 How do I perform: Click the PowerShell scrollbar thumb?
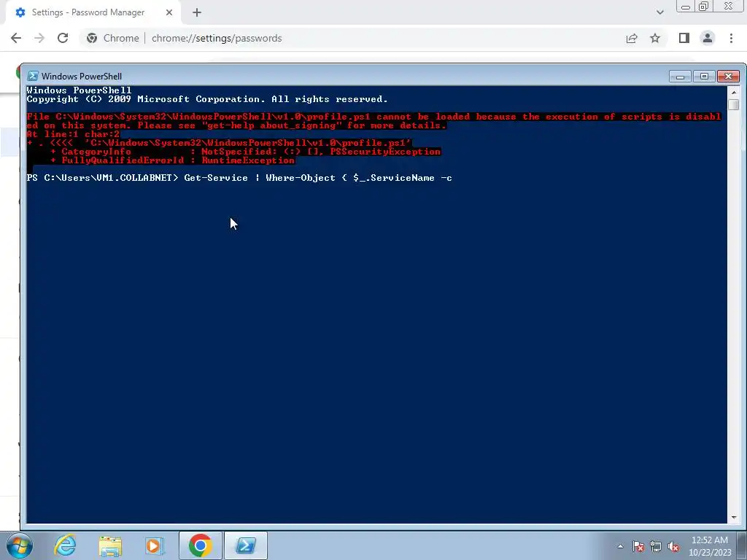[x=734, y=104]
